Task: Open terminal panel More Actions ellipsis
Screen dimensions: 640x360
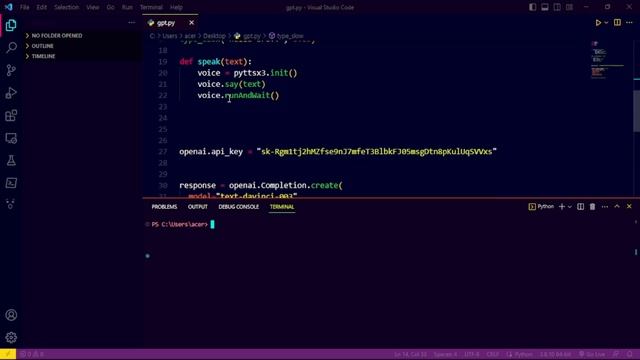Action: [604, 207]
